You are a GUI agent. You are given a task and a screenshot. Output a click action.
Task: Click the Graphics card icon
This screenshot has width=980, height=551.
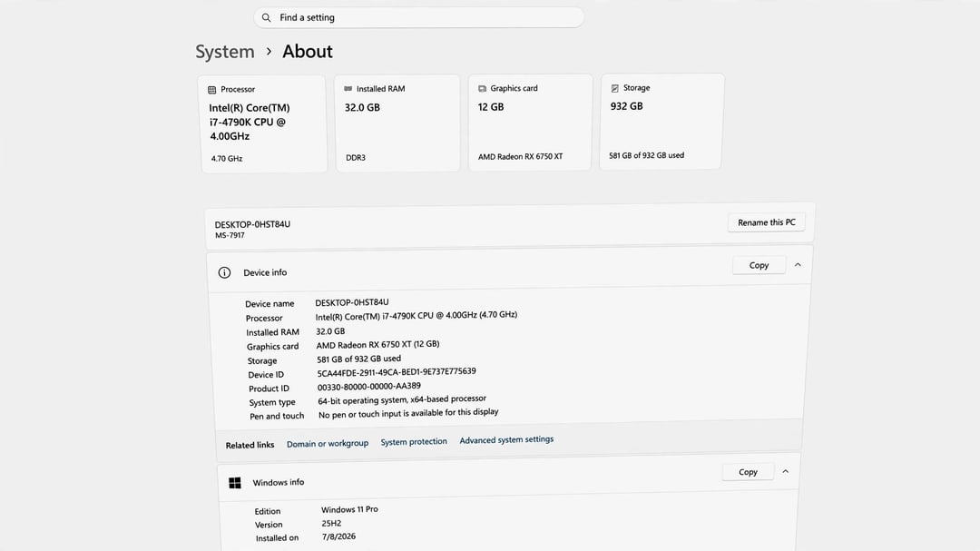point(482,89)
